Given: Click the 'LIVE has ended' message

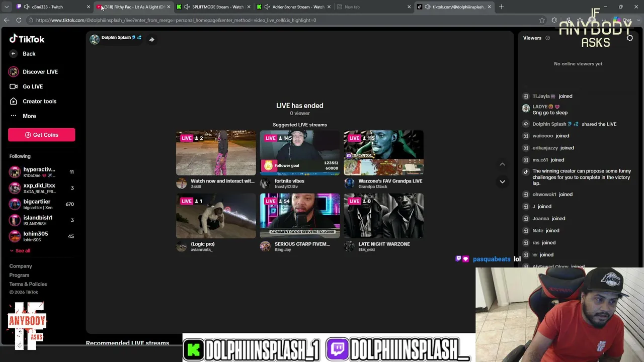Looking at the screenshot, I should 300,106.
